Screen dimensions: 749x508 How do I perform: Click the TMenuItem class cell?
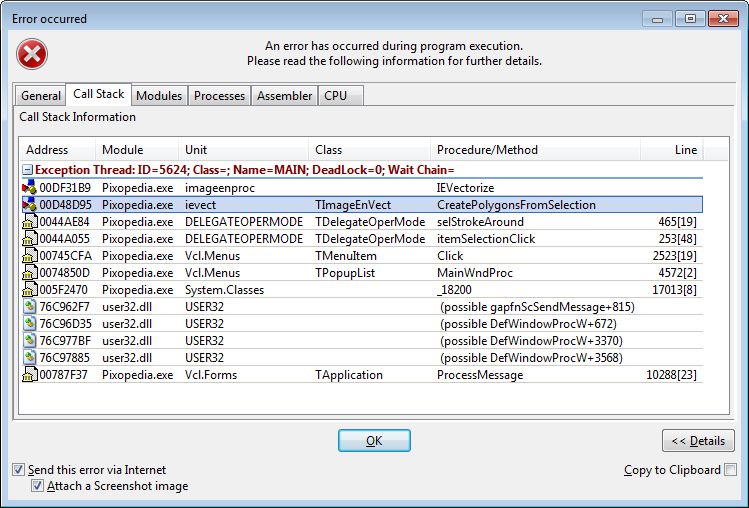[346, 256]
